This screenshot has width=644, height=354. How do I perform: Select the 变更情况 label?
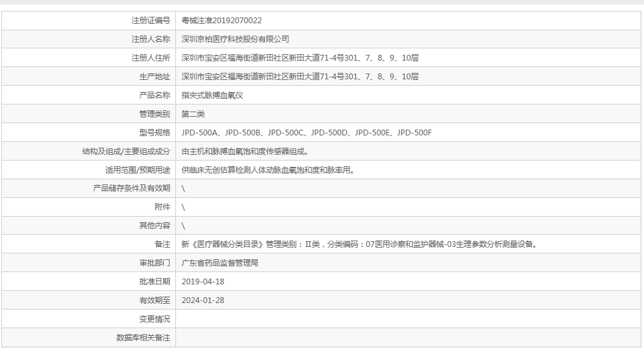[155, 319]
